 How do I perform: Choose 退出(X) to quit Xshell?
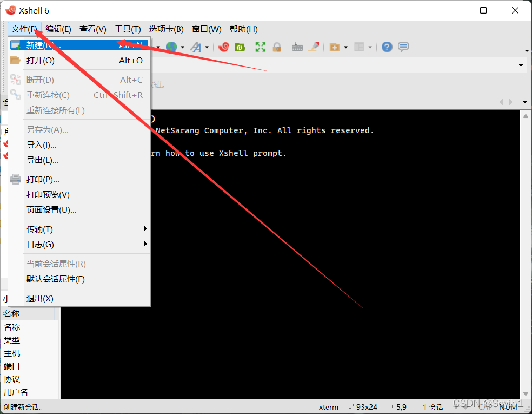pyautogui.click(x=79, y=299)
